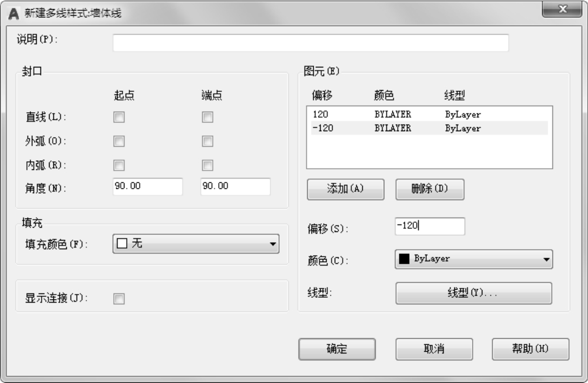588x383 pixels.
Task: Check 外弧 cap at 起点
Action: tap(119, 141)
